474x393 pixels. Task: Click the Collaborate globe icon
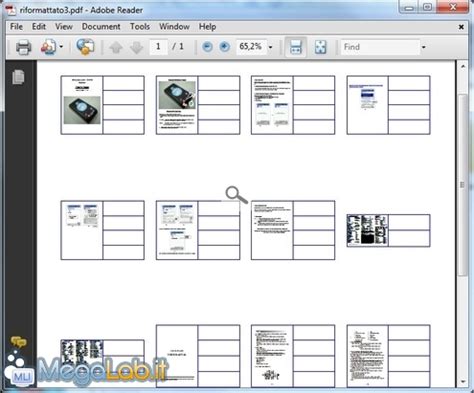click(x=85, y=47)
